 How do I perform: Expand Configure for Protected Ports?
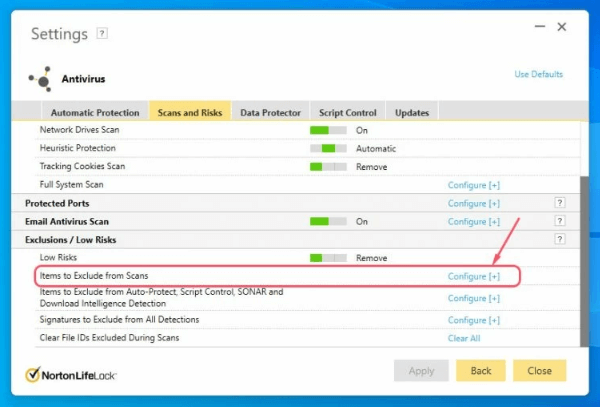tap(473, 203)
